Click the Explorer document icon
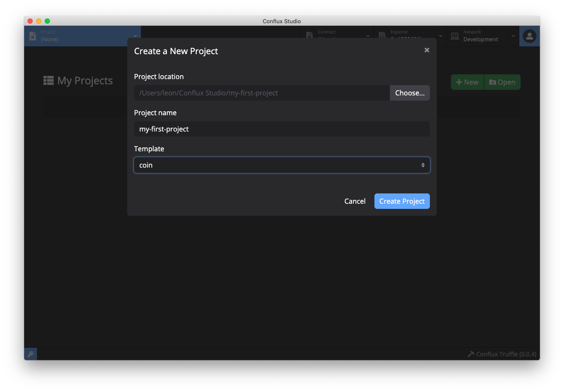 pyautogui.click(x=382, y=36)
